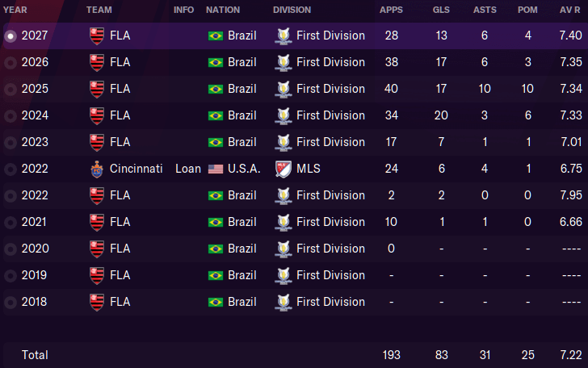Screen dimensions: 588x368
Task: Click First Division trophy icon in 2026 row
Action: pos(283,63)
